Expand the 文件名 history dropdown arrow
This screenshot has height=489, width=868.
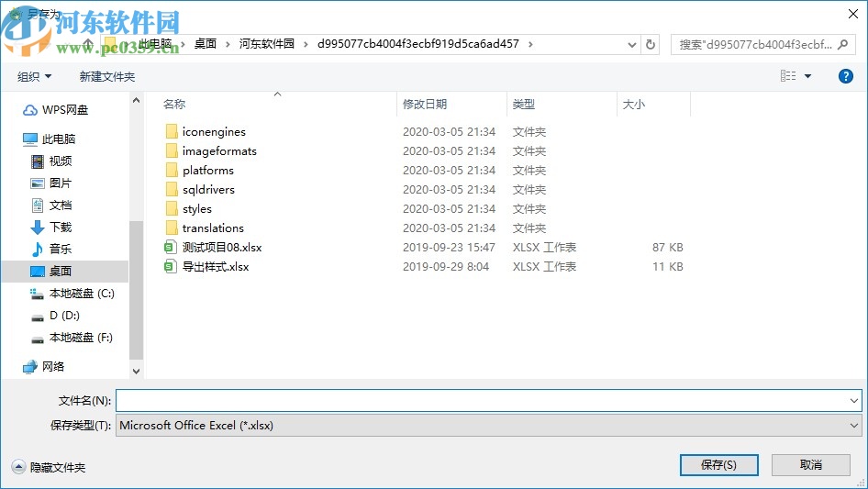coord(853,400)
